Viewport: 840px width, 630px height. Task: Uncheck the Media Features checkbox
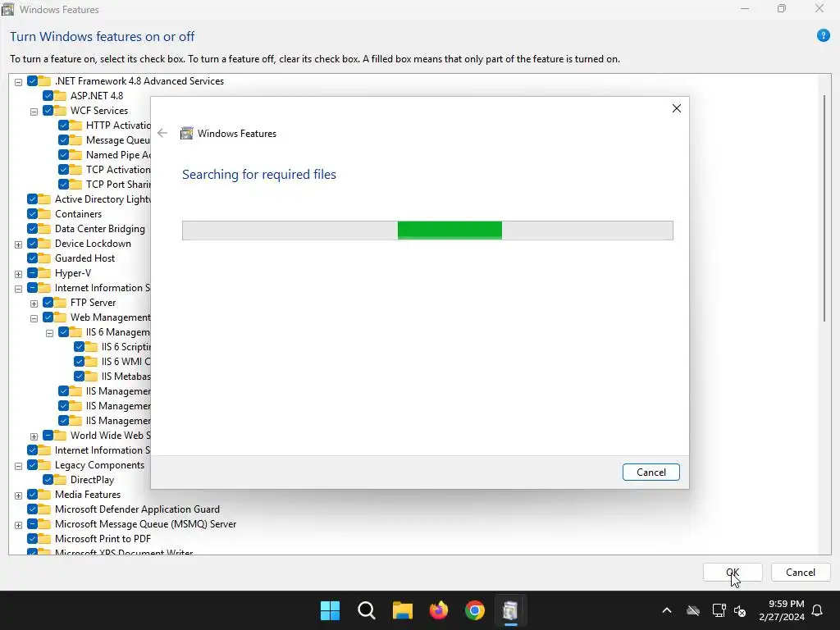[32, 494]
